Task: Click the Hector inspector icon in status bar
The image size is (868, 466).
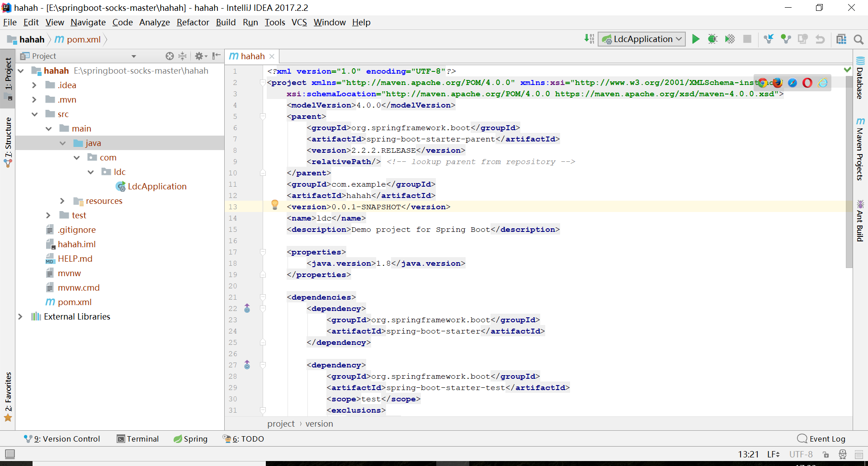Action: [x=842, y=454]
